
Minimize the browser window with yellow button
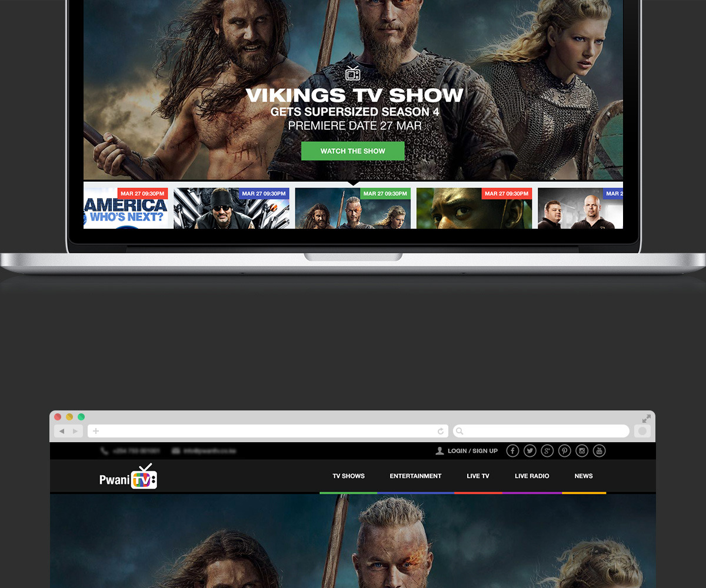pyautogui.click(x=69, y=417)
